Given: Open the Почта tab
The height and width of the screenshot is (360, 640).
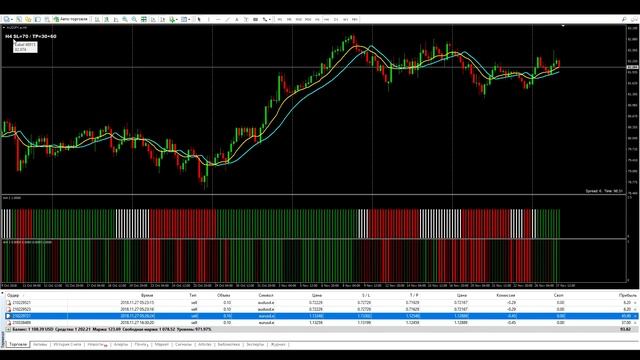Looking at the screenshot, I should [x=141, y=344].
